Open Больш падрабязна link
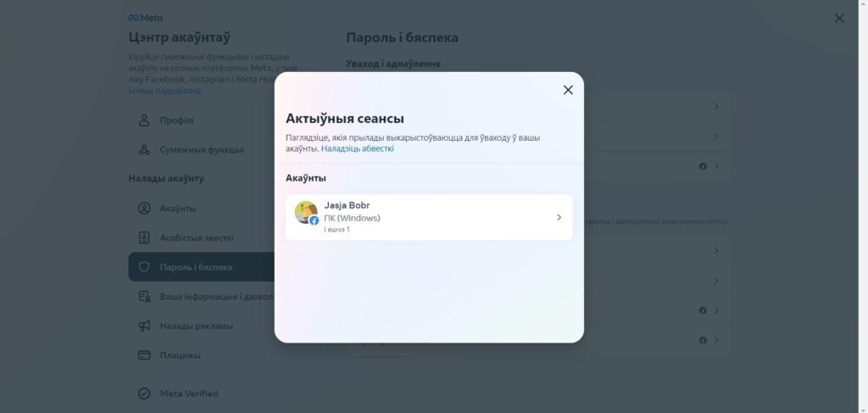 pos(164,91)
